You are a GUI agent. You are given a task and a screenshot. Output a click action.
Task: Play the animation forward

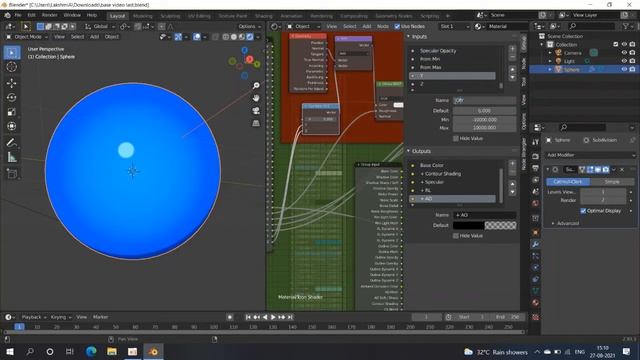[x=273, y=317]
